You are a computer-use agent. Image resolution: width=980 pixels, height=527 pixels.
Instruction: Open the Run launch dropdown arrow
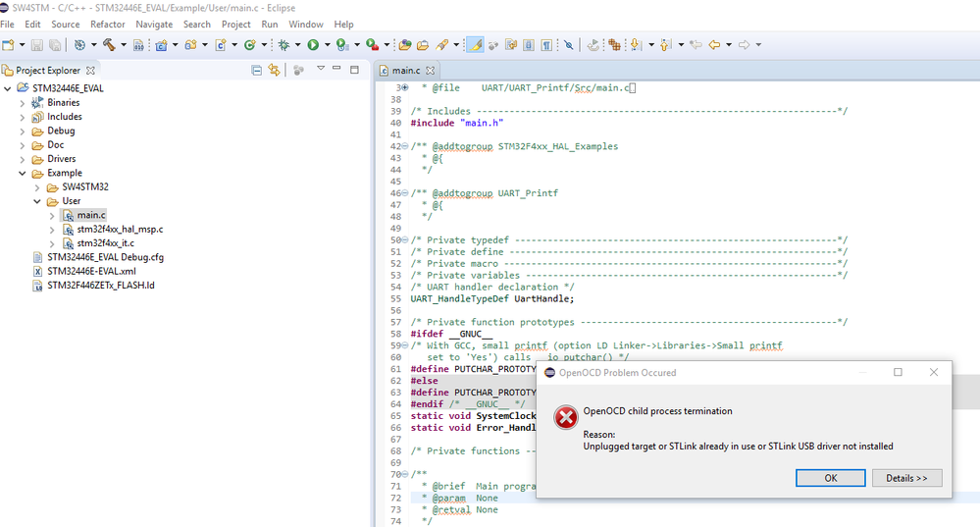pos(327,45)
